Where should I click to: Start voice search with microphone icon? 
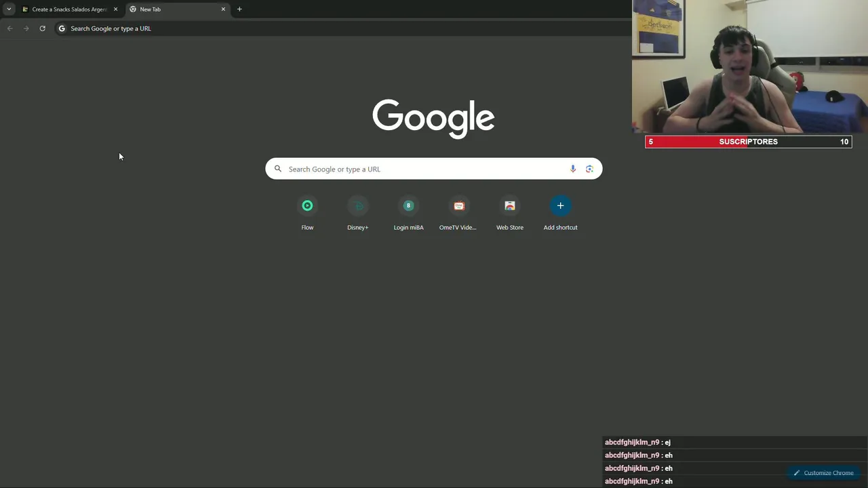pos(573,169)
